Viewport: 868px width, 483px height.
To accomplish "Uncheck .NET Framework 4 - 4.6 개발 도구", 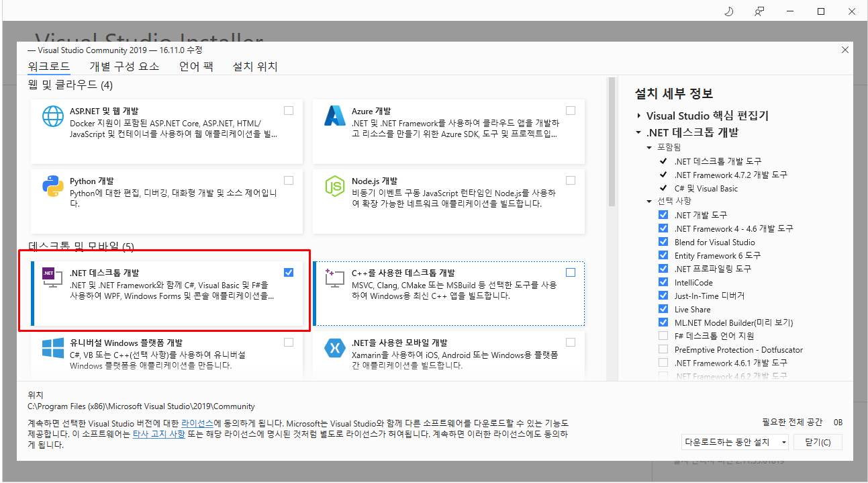I will (663, 228).
